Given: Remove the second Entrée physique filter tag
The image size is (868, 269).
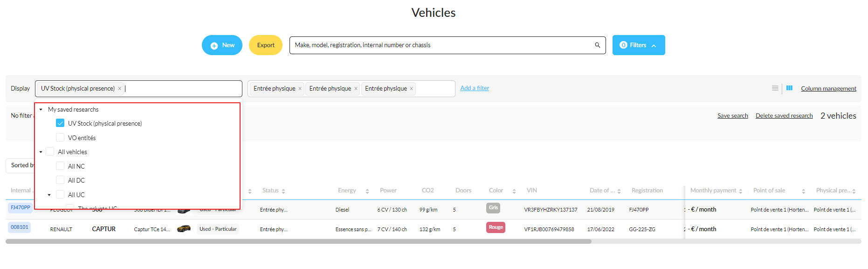Looking at the screenshot, I should pyautogui.click(x=356, y=89).
